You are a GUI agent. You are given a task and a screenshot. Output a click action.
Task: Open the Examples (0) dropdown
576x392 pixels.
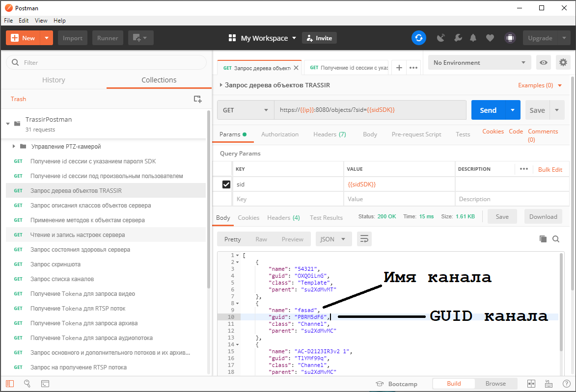[x=540, y=85]
